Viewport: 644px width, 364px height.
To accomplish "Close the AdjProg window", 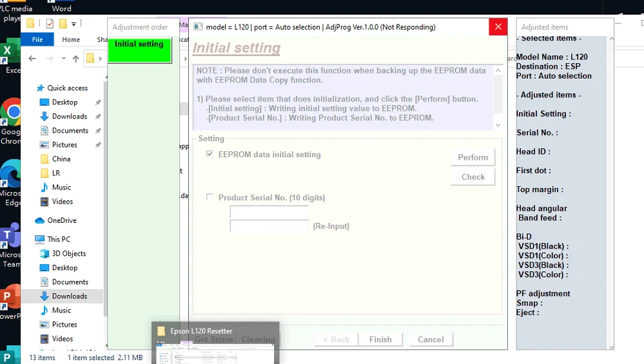I will click(498, 26).
